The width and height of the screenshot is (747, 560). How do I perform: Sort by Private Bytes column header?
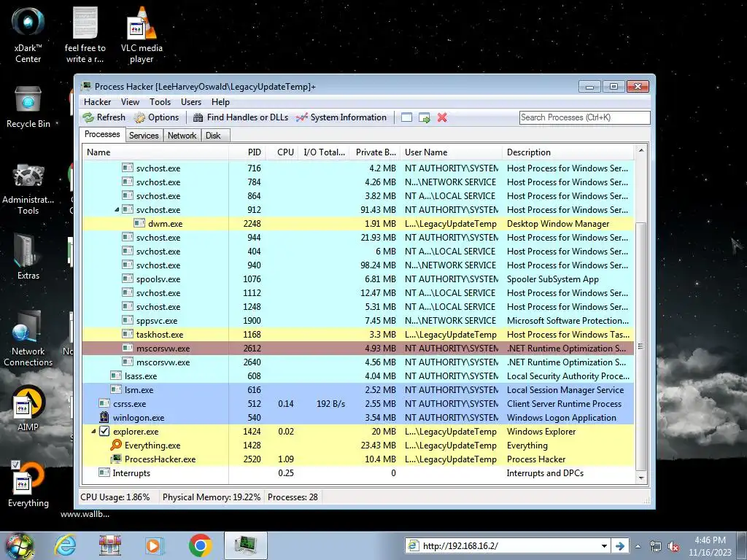374,152
